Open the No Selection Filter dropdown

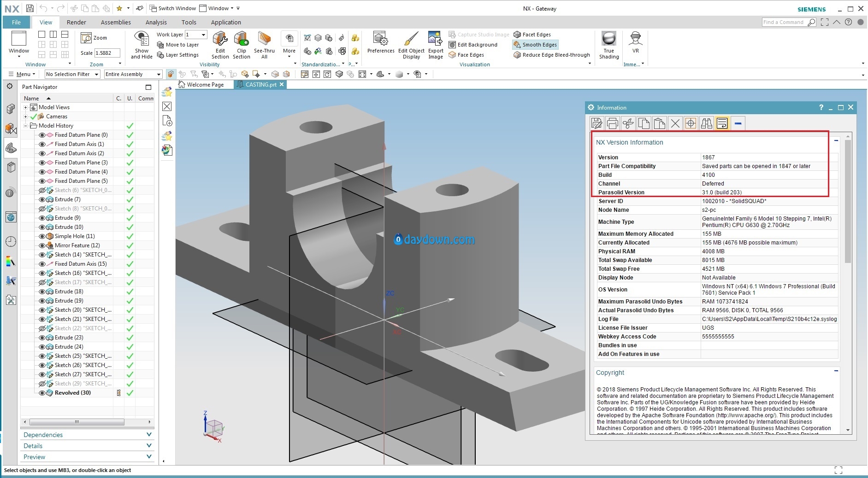coord(72,74)
